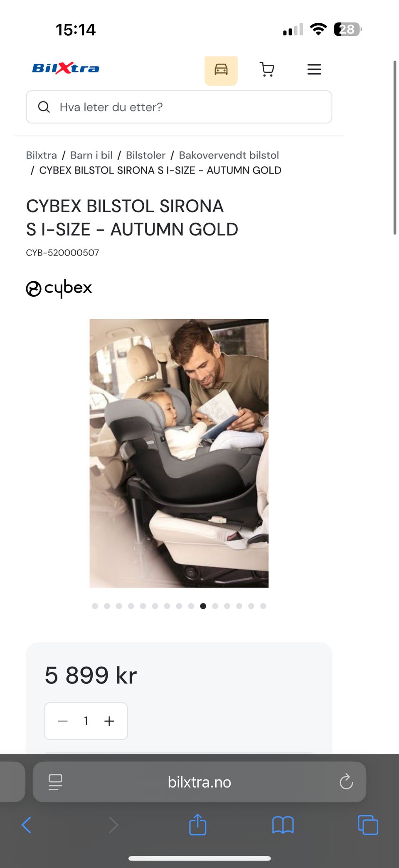The image size is (399, 868).
Task: Open 'Barn i bil' breadcrumb
Action: [x=91, y=155]
